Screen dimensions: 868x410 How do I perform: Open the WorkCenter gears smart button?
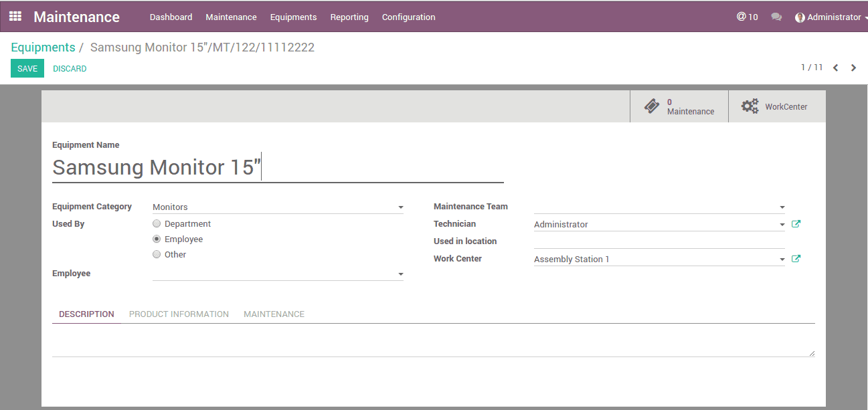tap(777, 106)
